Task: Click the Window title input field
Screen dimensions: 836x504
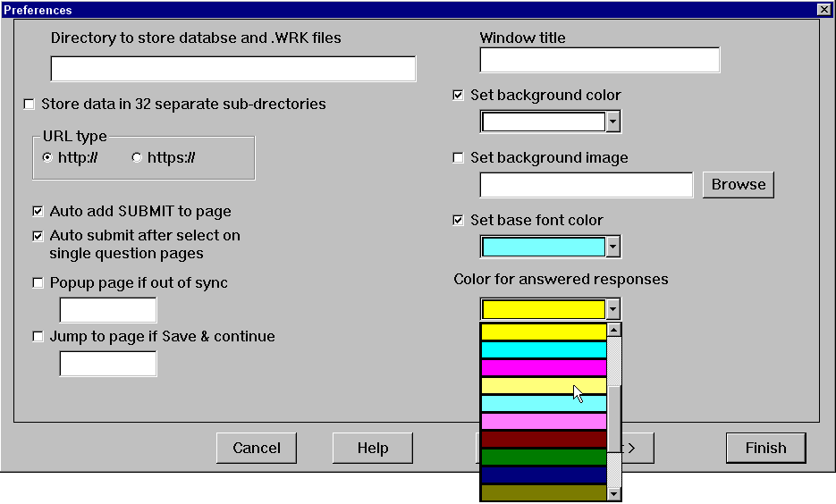Action: pyautogui.click(x=600, y=60)
